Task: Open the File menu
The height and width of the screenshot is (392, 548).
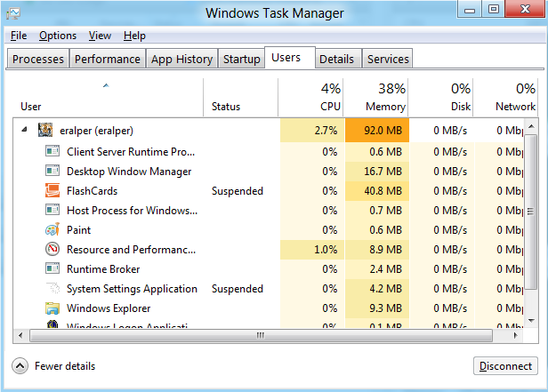Action: 19,36
